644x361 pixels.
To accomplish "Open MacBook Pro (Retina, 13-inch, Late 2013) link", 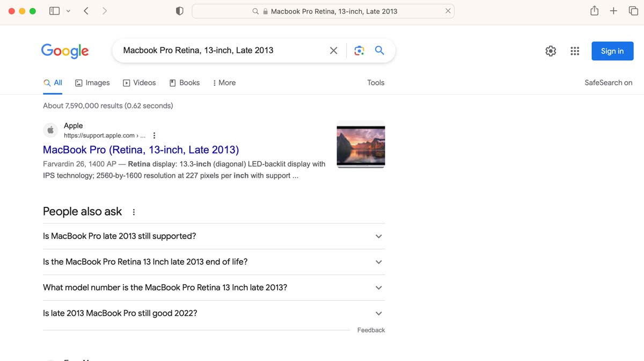I will tap(141, 150).
